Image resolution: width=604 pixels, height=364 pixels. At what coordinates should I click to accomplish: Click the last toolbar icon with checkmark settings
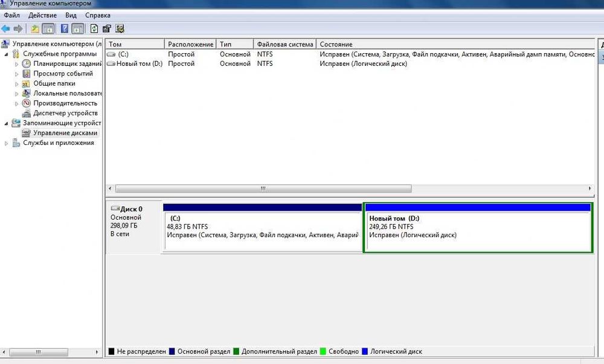(120, 28)
